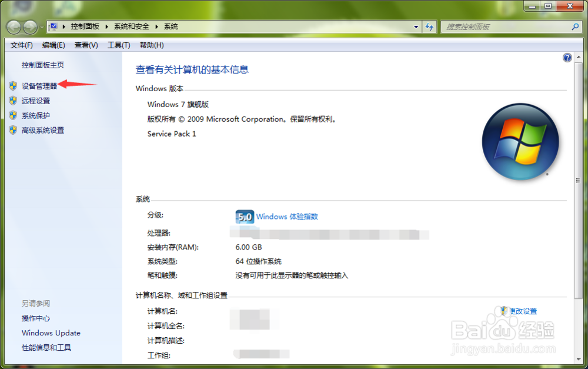Click the Windows 7 旗舰版 text
Image resolution: width=588 pixels, height=369 pixels.
coord(178,104)
